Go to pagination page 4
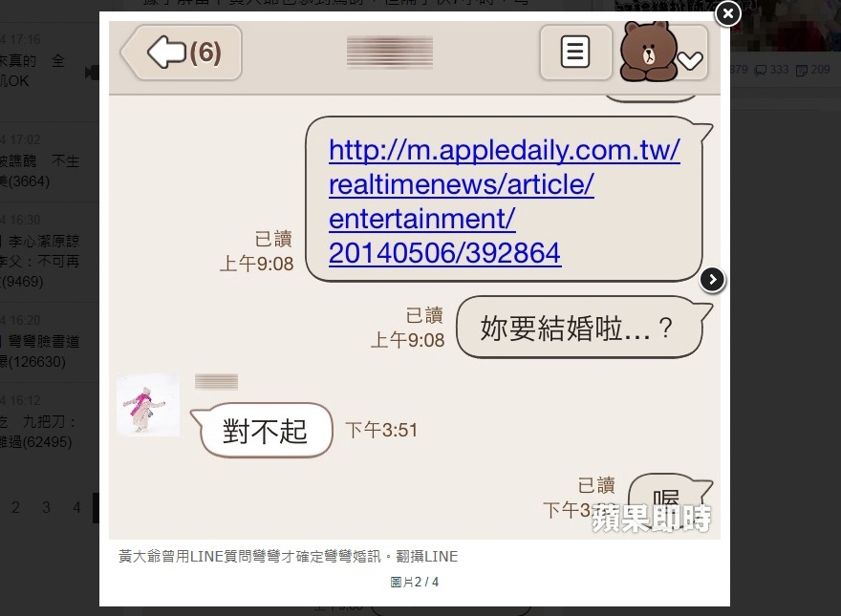The height and width of the screenshot is (616, 841). click(x=76, y=507)
